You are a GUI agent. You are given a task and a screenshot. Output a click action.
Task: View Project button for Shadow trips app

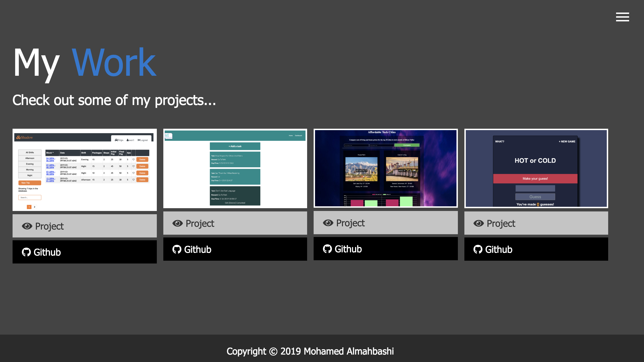coord(84,226)
